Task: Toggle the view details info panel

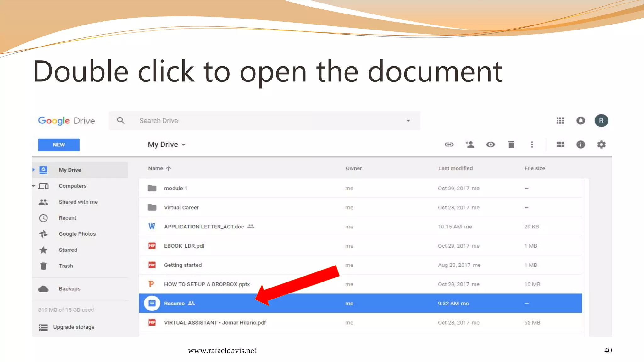Action: [x=580, y=145]
